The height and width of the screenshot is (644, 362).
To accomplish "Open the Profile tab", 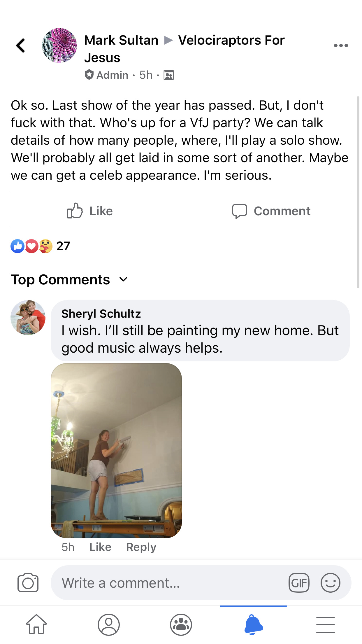I will point(108,624).
